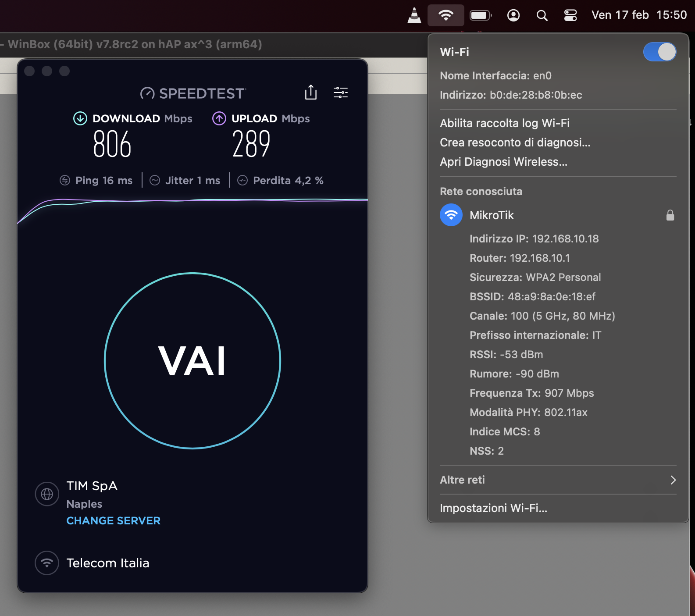This screenshot has width=695, height=616.
Task: Click the date and time Ven 17 feb
Action: (x=639, y=15)
